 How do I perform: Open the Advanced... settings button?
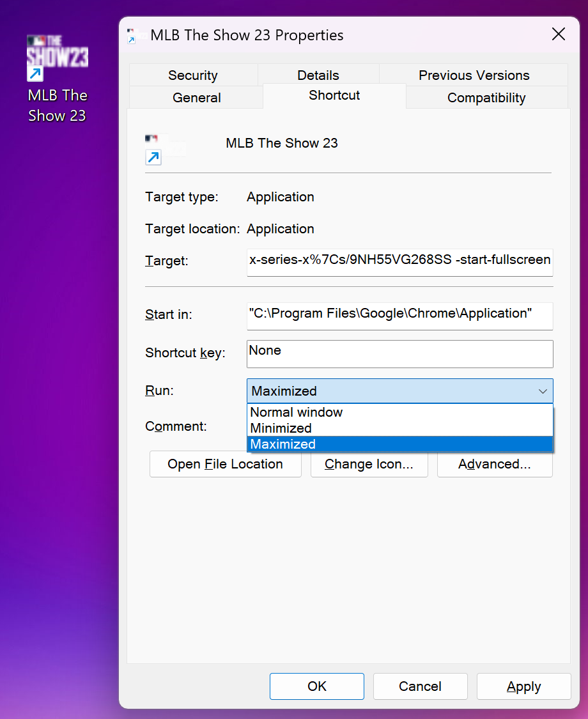pos(495,464)
